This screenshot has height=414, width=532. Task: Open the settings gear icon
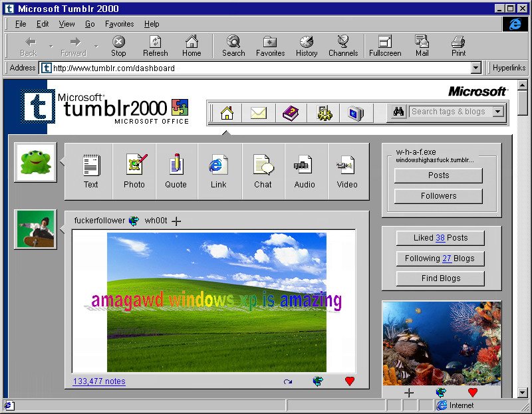325,112
